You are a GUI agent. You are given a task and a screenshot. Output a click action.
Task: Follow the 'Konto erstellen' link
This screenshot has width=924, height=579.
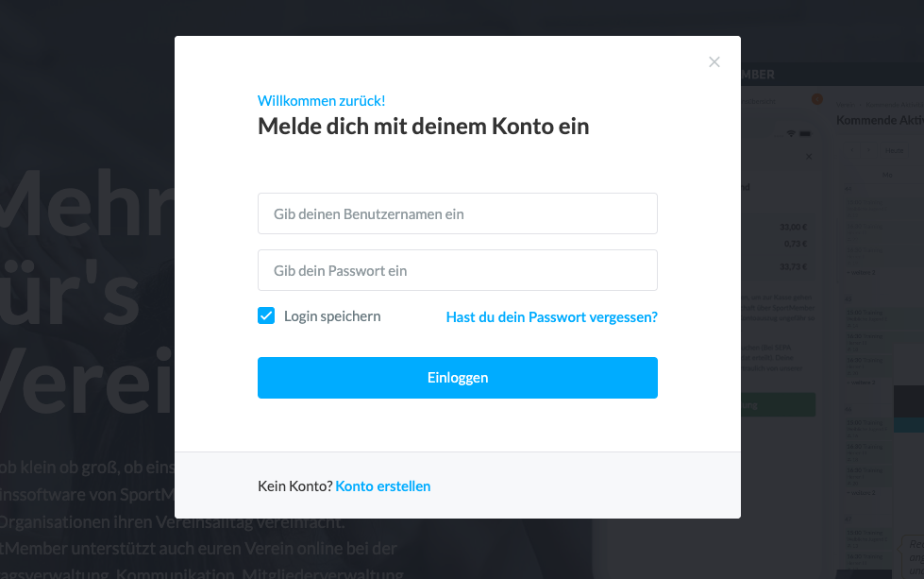[383, 486]
